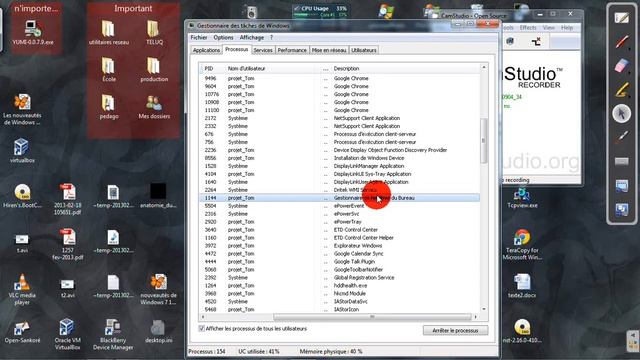
Task: Click the screen capture icon in floating toolbar
Action: click(x=622, y=186)
